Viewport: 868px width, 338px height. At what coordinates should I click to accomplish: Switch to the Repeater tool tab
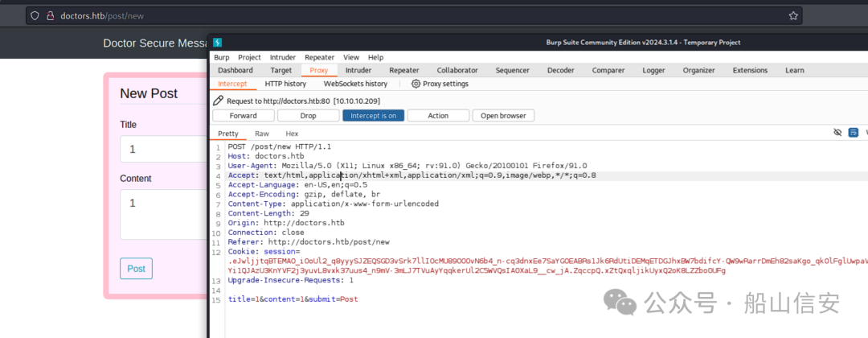click(x=404, y=70)
